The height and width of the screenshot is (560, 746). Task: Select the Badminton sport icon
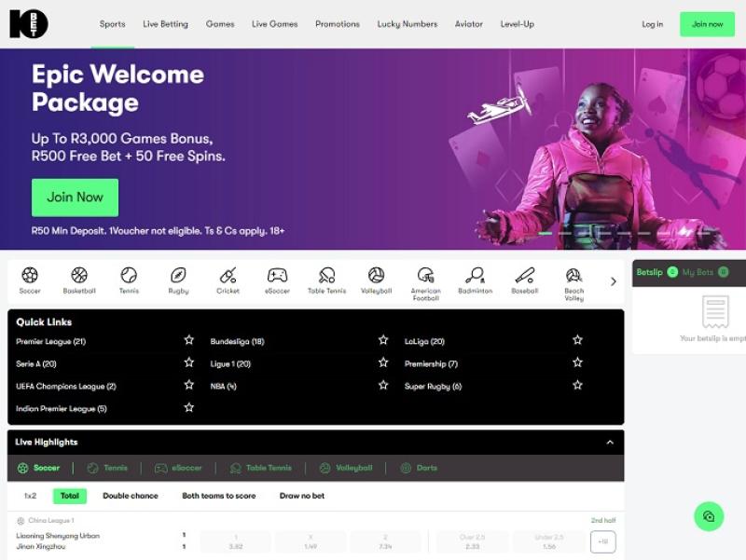(x=475, y=276)
